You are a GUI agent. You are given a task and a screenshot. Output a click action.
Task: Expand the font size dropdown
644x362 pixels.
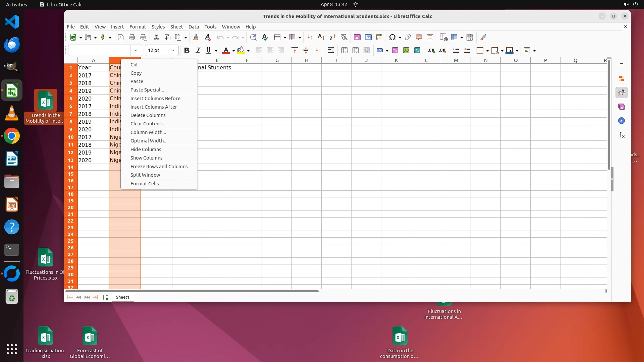[x=173, y=51]
